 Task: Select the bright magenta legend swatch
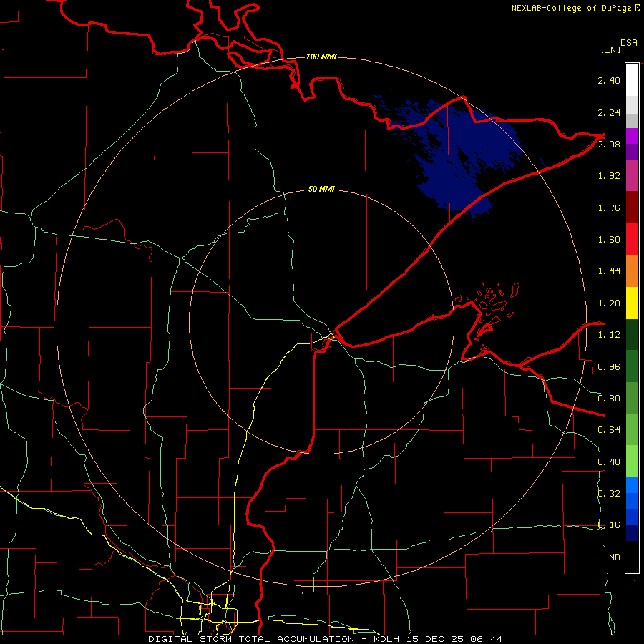[632, 136]
